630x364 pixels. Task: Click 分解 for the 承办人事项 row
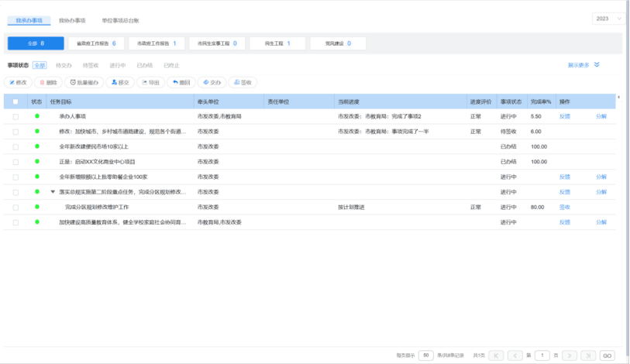pyautogui.click(x=601, y=116)
